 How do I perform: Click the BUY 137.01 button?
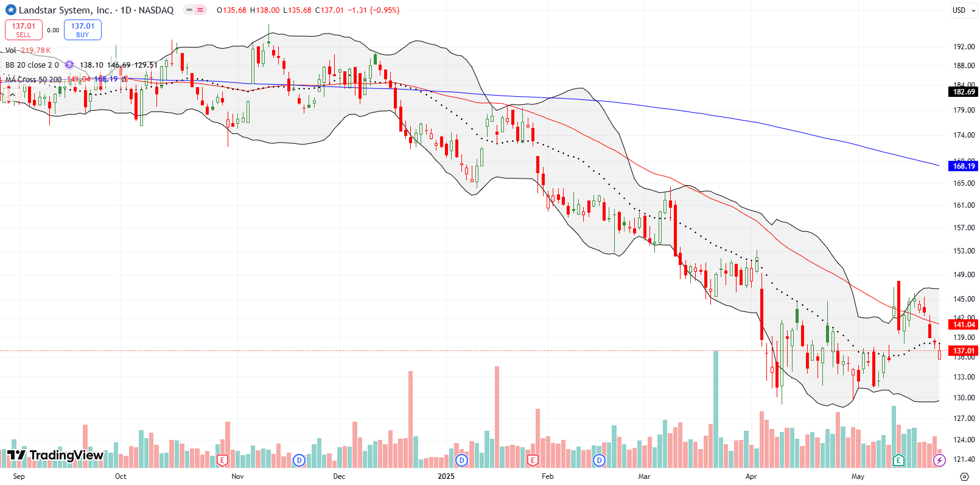(x=83, y=30)
